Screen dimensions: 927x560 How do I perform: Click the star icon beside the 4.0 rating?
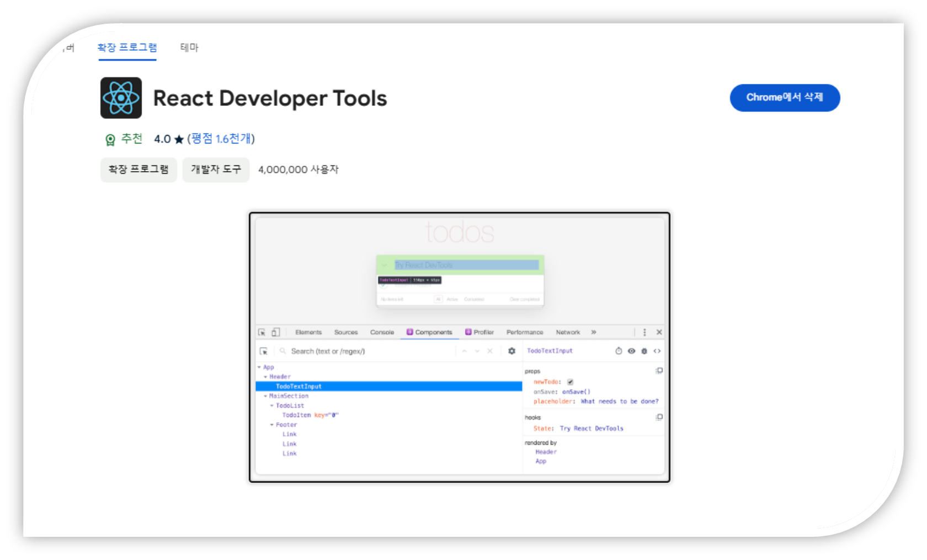[179, 140]
